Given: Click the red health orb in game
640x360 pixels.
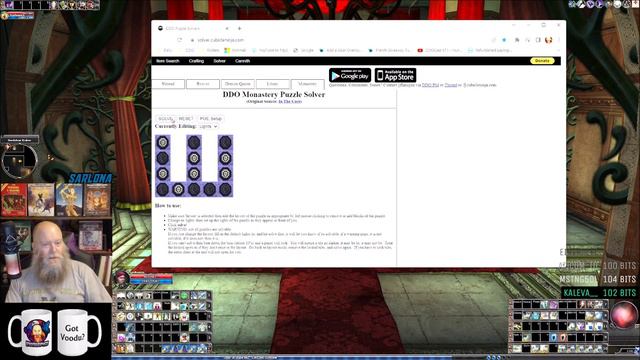Looking at the screenshot, I should click(x=623, y=315).
